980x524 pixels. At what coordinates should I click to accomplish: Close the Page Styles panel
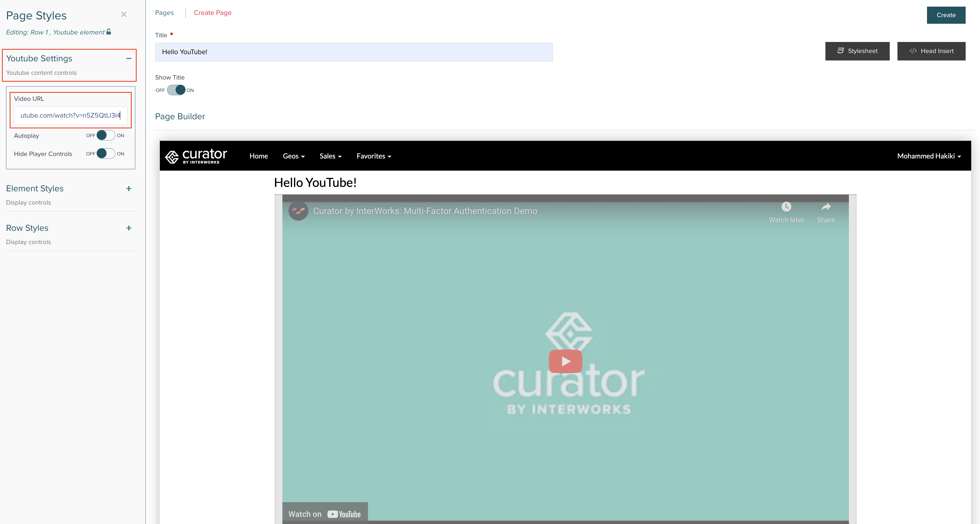click(124, 14)
